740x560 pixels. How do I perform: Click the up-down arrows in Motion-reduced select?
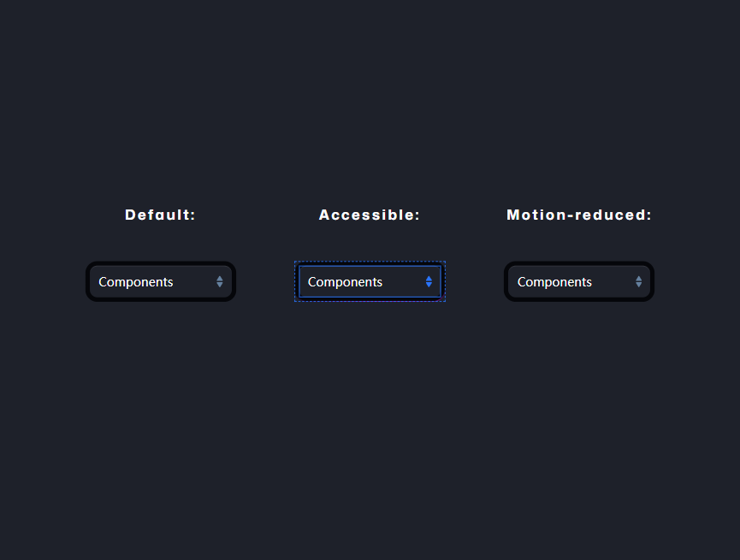(x=638, y=281)
